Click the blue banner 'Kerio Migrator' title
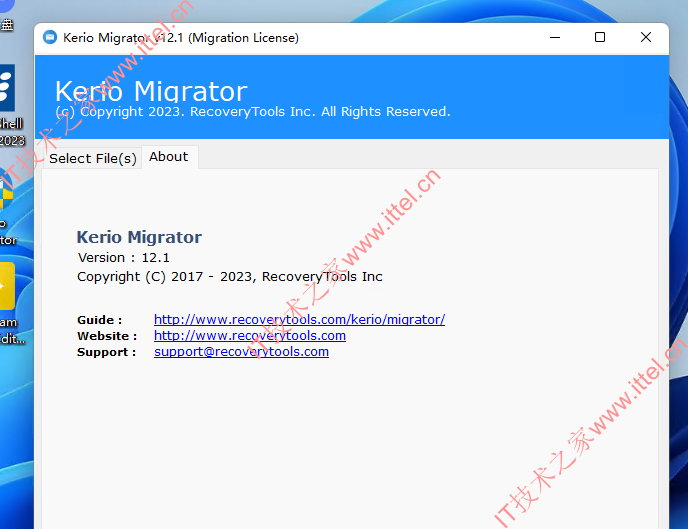The height and width of the screenshot is (529, 688). pyautogui.click(x=151, y=91)
